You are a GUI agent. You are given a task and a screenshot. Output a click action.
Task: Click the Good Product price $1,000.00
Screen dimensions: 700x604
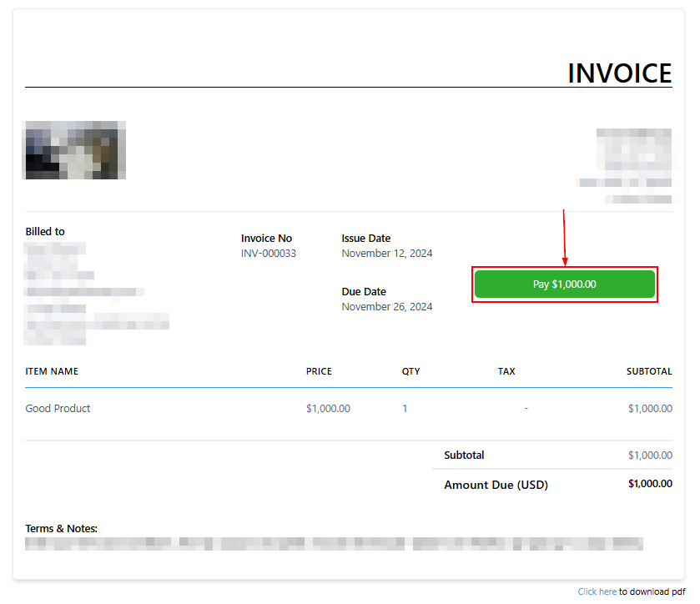pos(328,409)
